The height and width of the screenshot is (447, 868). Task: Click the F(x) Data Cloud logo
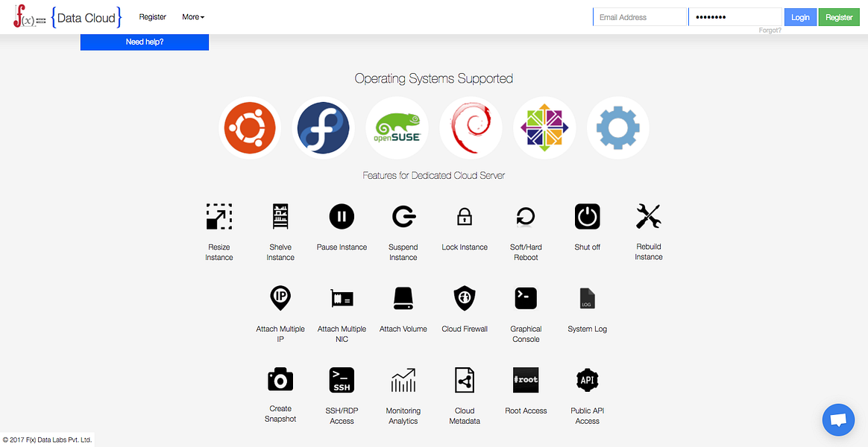click(x=68, y=17)
